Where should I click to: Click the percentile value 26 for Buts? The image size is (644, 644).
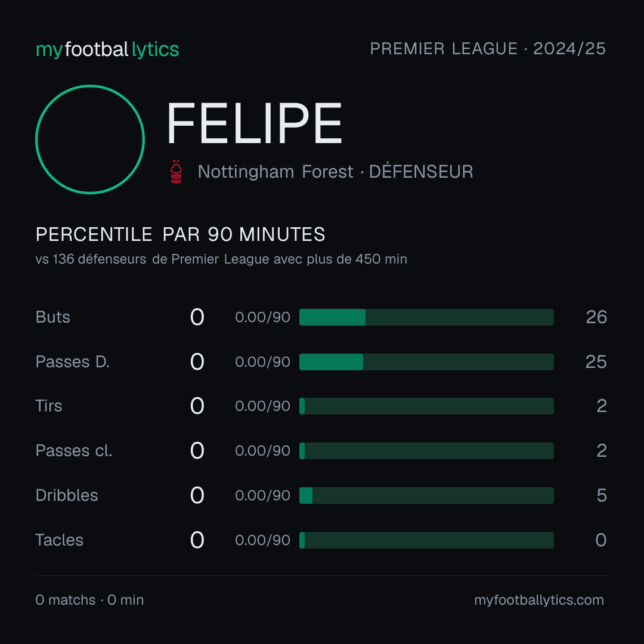coord(596,317)
